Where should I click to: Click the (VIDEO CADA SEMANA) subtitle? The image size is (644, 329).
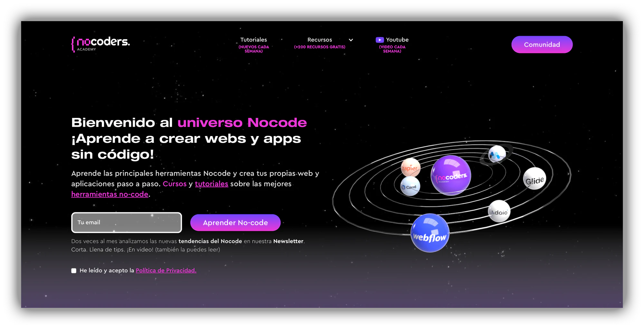point(392,49)
